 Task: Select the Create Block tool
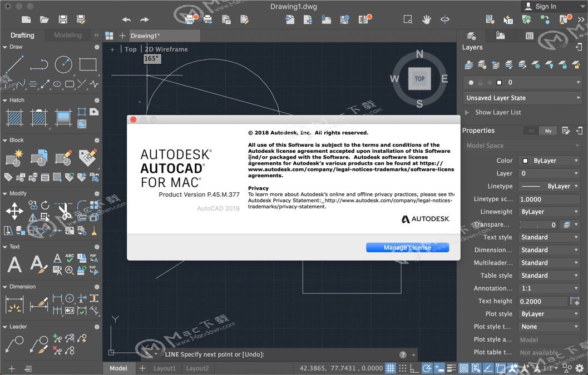pyautogui.click(x=14, y=157)
